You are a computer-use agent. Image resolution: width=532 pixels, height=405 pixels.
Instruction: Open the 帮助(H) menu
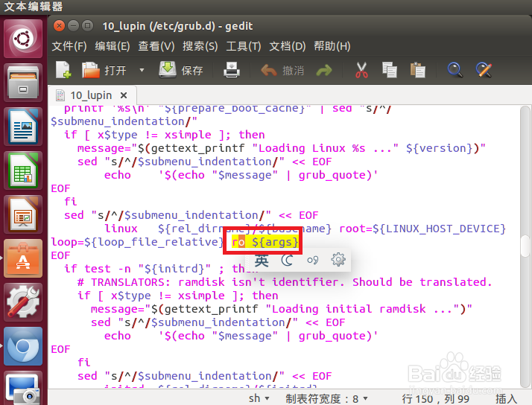tap(332, 45)
